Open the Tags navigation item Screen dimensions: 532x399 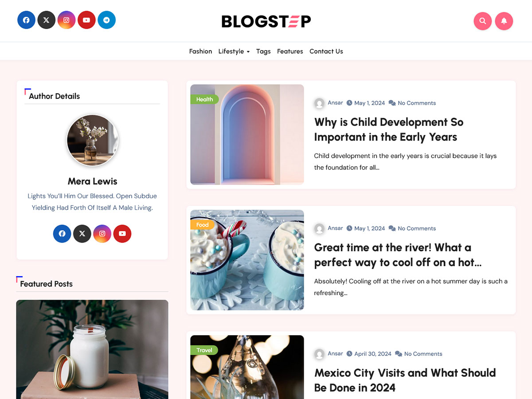(x=263, y=51)
